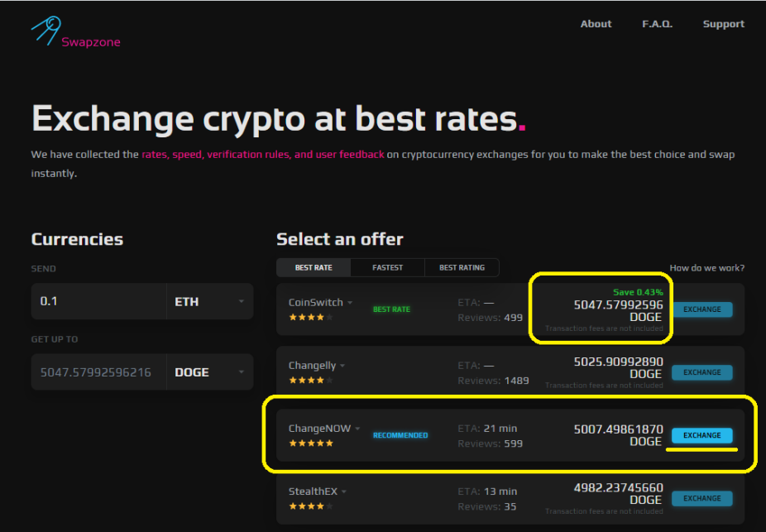The image size is (766, 532).
Task: Click the Changelly star rating
Action: [311, 380]
